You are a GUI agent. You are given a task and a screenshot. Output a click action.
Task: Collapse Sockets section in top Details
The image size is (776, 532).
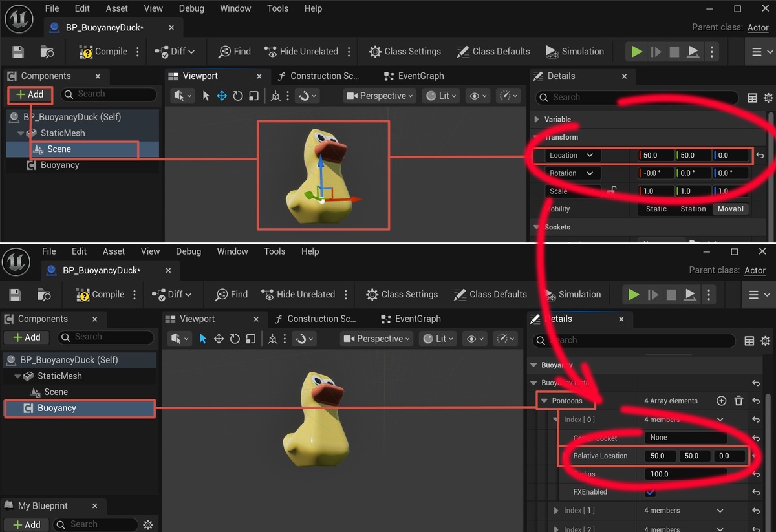coord(536,228)
